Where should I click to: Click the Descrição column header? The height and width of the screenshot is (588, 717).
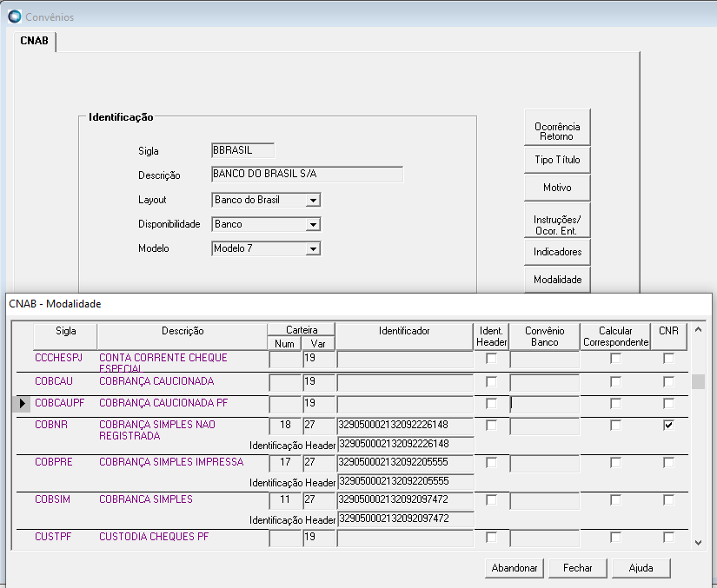coord(183,336)
